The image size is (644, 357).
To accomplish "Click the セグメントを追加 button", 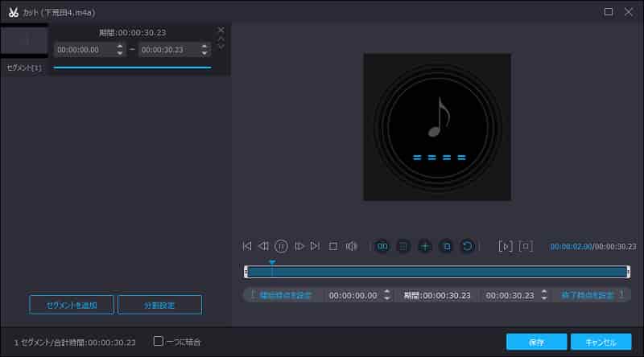I will (72, 305).
